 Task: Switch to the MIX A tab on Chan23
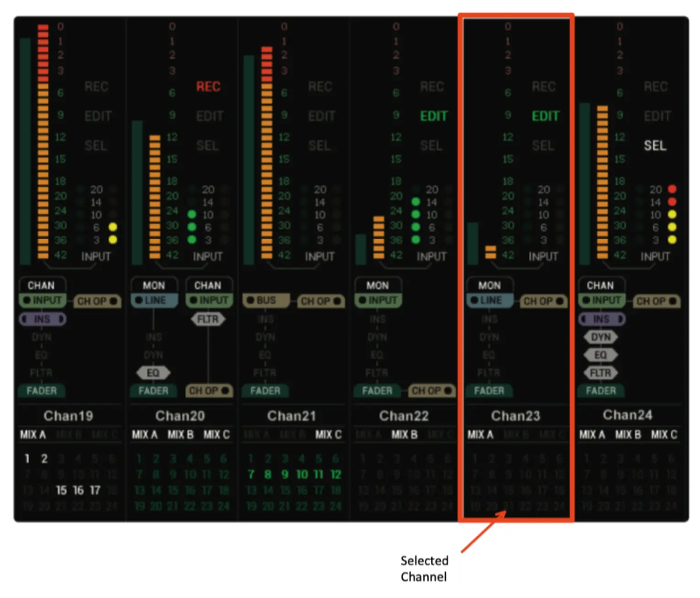point(480,435)
